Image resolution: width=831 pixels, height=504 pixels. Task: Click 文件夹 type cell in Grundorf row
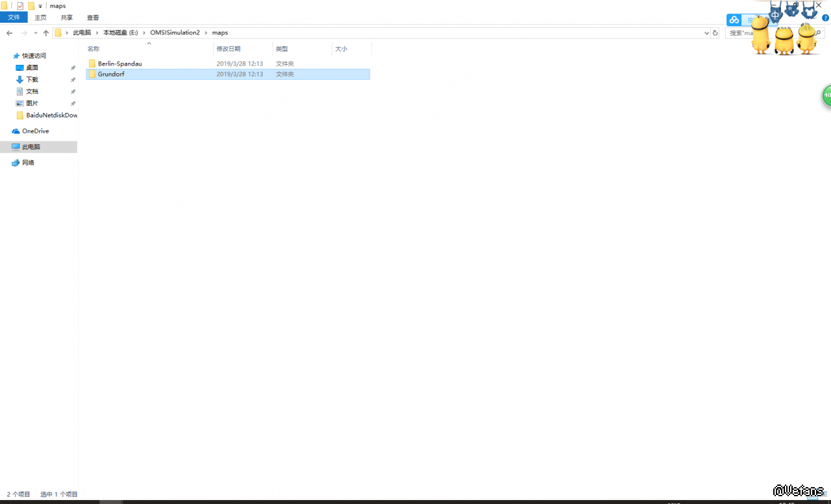pos(285,74)
